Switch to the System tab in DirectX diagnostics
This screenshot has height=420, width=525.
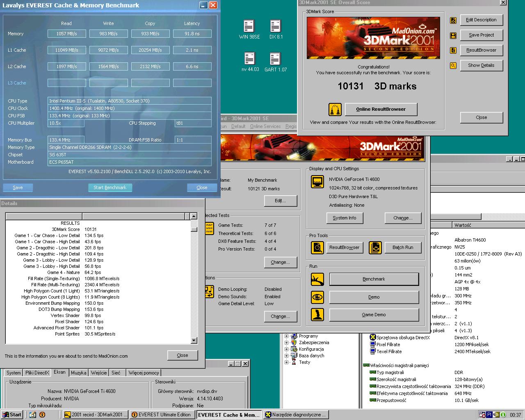(x=14, y=373)
